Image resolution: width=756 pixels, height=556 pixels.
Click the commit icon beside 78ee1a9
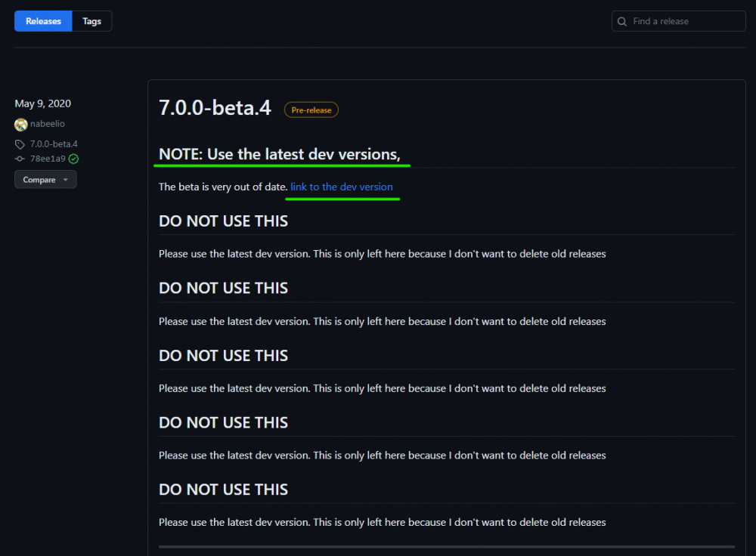(20, 159)
